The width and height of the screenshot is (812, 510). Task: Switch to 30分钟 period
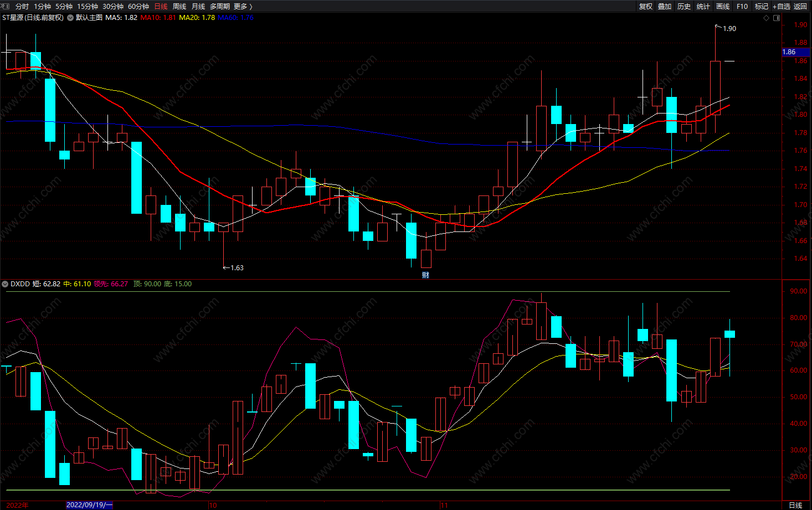pos(113,6)
